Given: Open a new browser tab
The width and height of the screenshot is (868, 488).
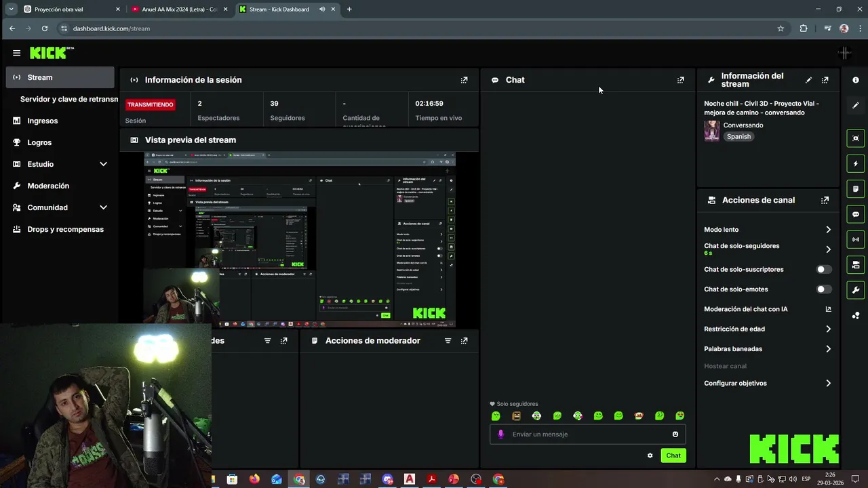Looking at the screenshot, I should point(349,9).
